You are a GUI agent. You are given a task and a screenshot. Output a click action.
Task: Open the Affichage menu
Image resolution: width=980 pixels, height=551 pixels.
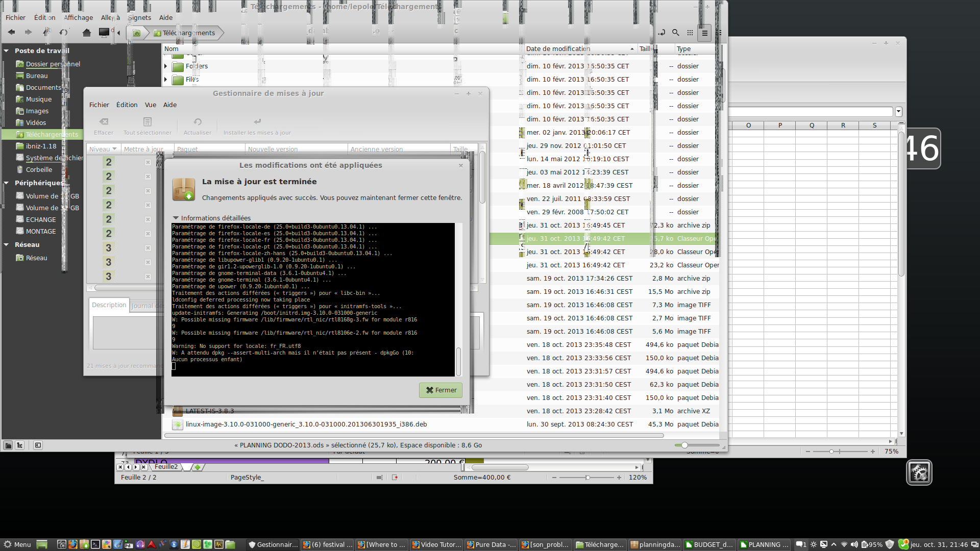[78, 17]
